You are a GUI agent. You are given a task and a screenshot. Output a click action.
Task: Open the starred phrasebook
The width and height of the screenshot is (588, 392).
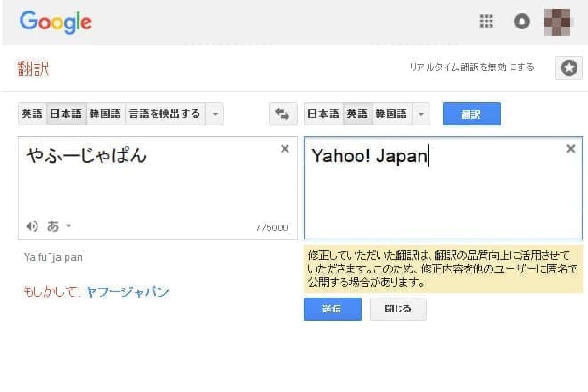[569, 68]
